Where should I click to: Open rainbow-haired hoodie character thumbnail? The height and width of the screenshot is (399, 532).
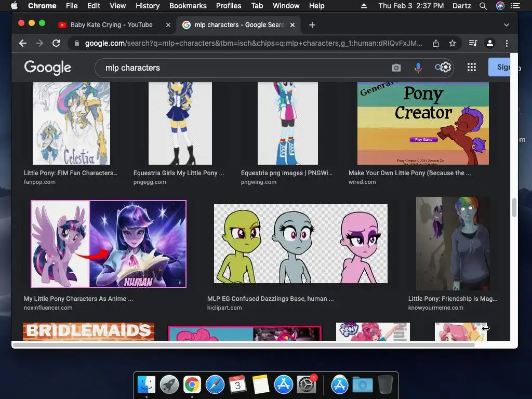[453, 244]
